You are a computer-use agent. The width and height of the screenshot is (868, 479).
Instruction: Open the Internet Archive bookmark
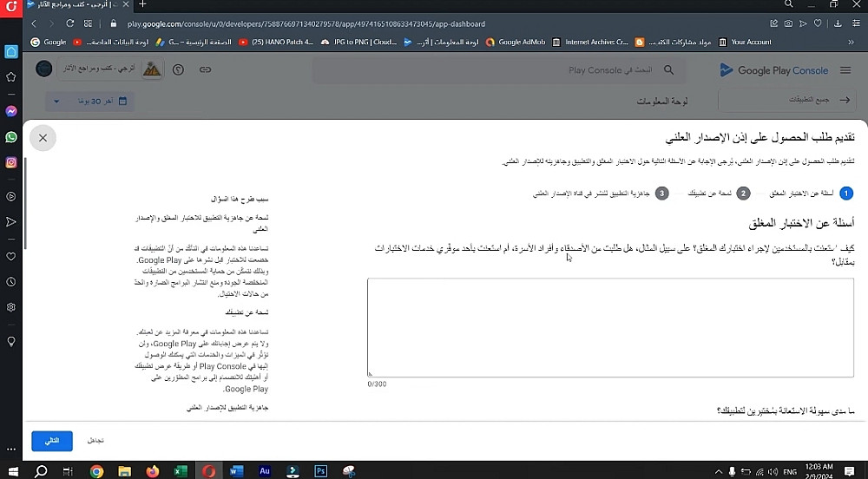click(590, 42)
